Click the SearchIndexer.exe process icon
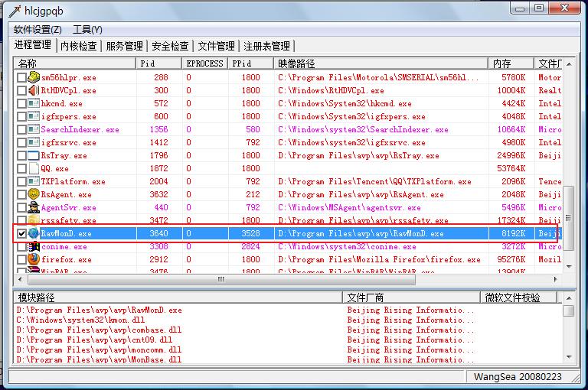 click(34, 129)
